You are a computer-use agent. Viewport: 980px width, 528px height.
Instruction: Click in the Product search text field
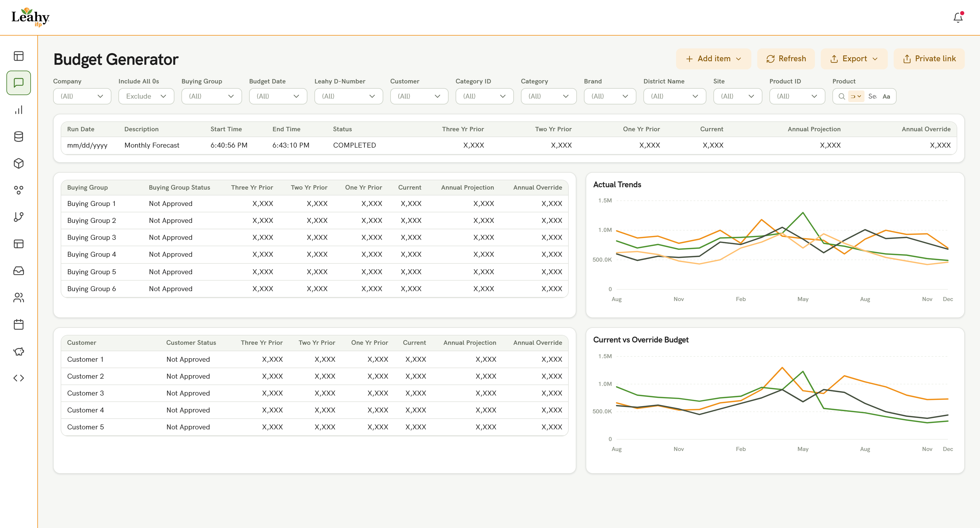[873, 96]
